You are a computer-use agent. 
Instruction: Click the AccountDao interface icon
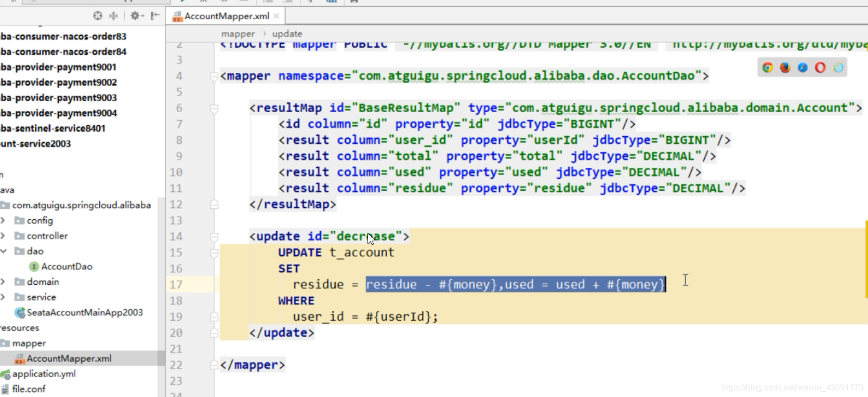click(34, 267)
